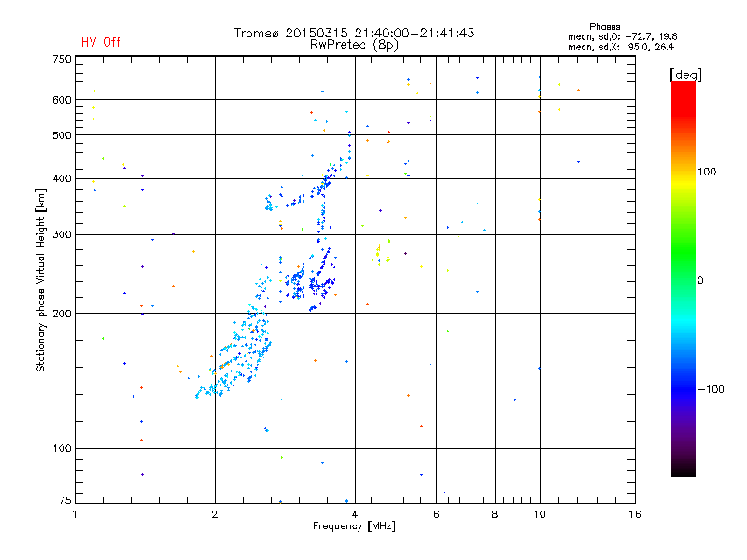Click the y-axis tick label '400'

(x=62, y=178)
